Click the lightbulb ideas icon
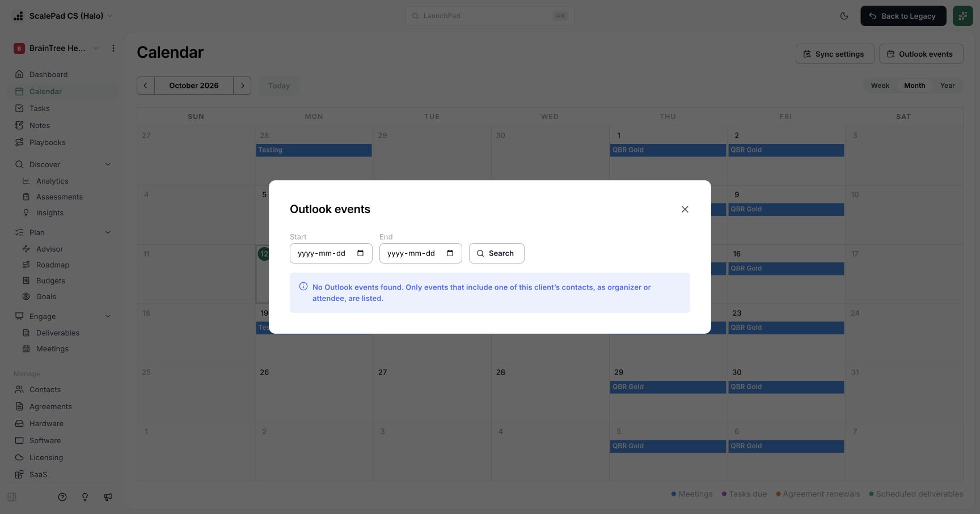This screenshot has height=514, width=980. 85,497
